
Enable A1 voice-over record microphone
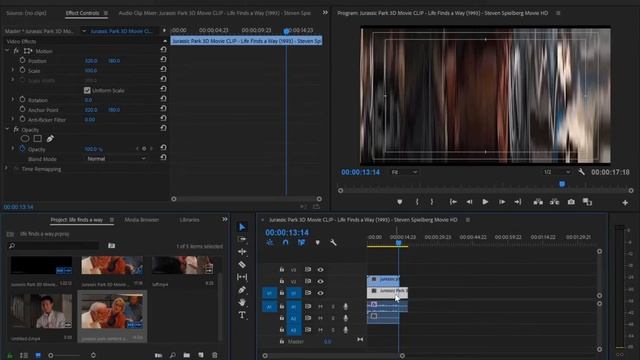(x=346, y=307)
